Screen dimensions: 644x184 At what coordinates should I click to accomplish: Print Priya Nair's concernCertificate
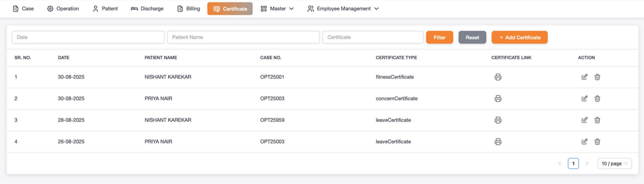(498, 99)
